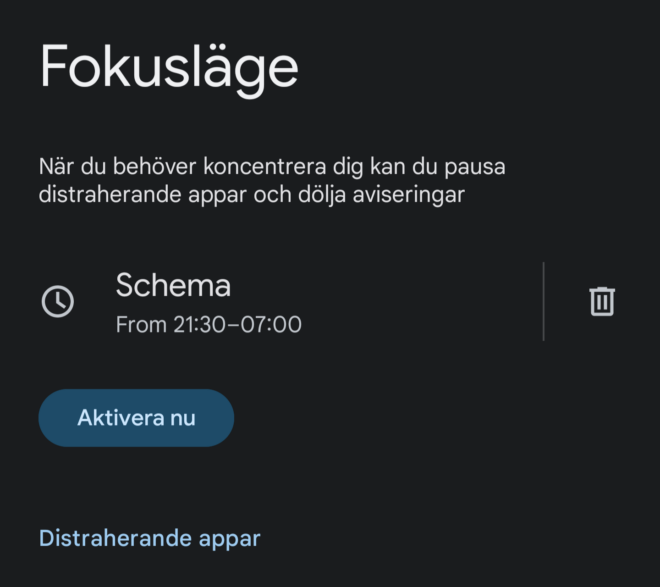Viewport: 660px width, 587px height.
Task: Click the word 'aviseringar' in the description
Action: (x=408, y=195)
